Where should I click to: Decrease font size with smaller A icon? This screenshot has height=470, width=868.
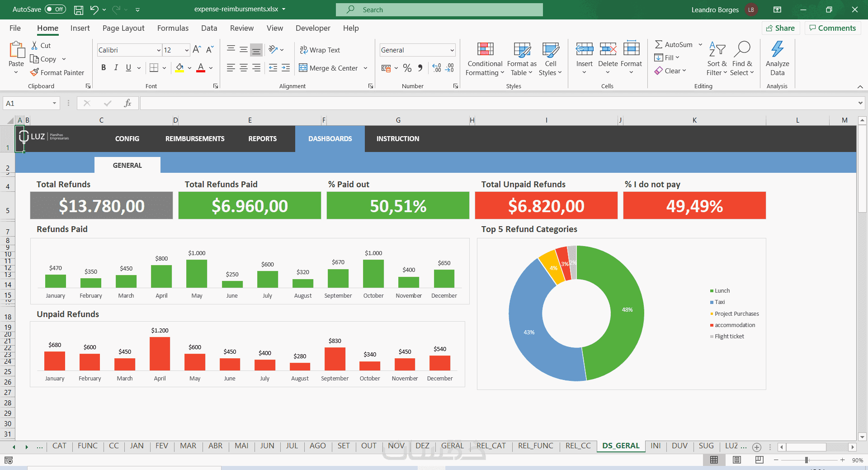210,50
